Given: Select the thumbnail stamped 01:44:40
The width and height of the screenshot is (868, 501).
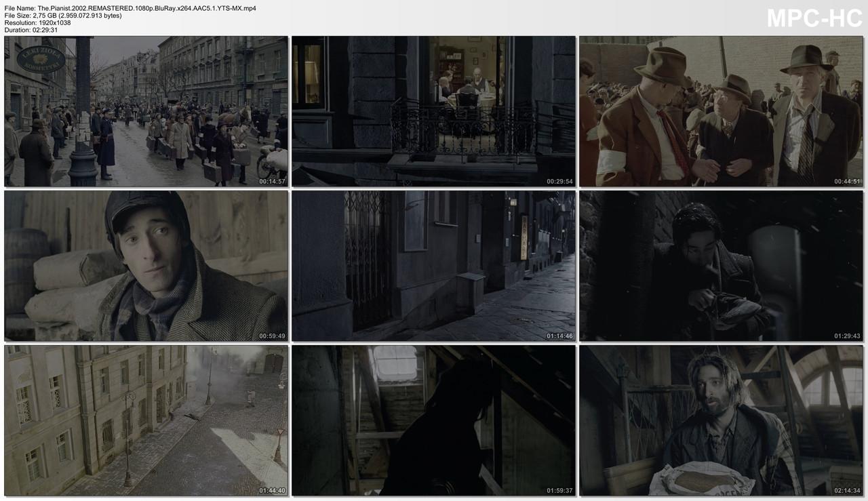Looking at the screenshot, I should point(146,420).
